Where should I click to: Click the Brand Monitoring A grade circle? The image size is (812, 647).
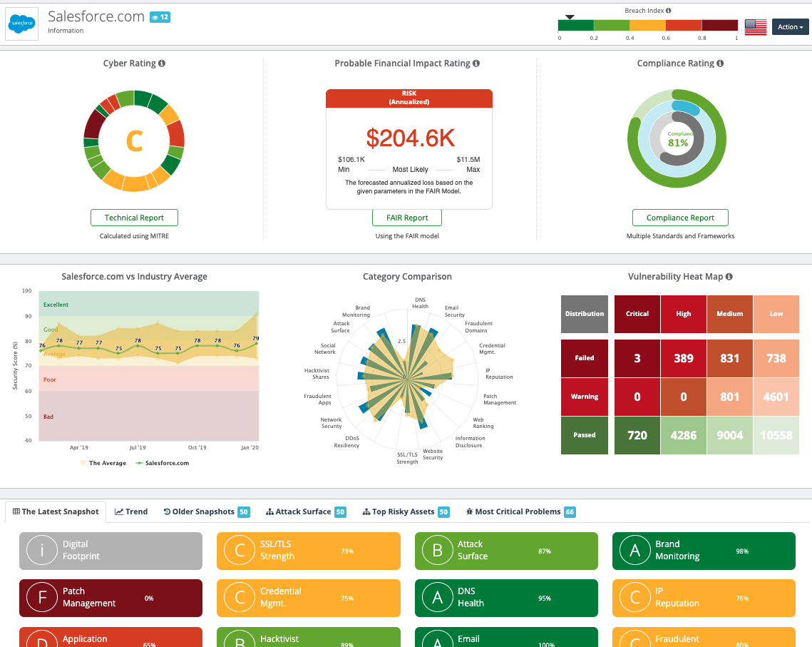(x=635, y=550)
